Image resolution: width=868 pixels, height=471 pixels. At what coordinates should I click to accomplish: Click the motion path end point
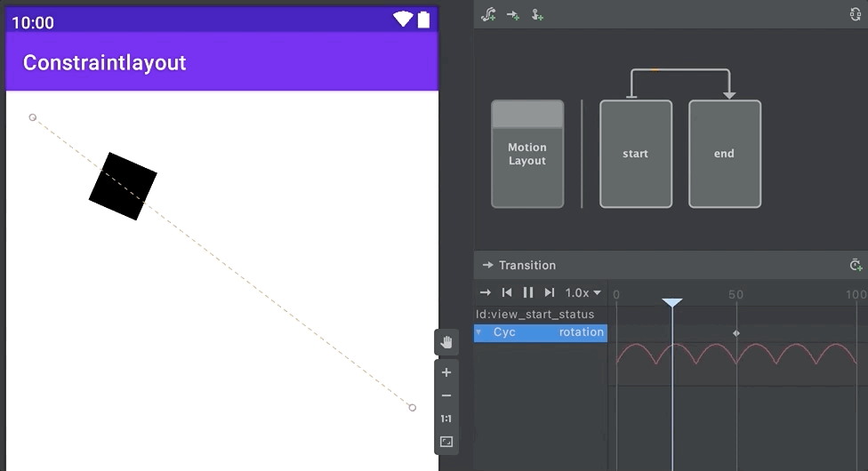pos(413,407)
